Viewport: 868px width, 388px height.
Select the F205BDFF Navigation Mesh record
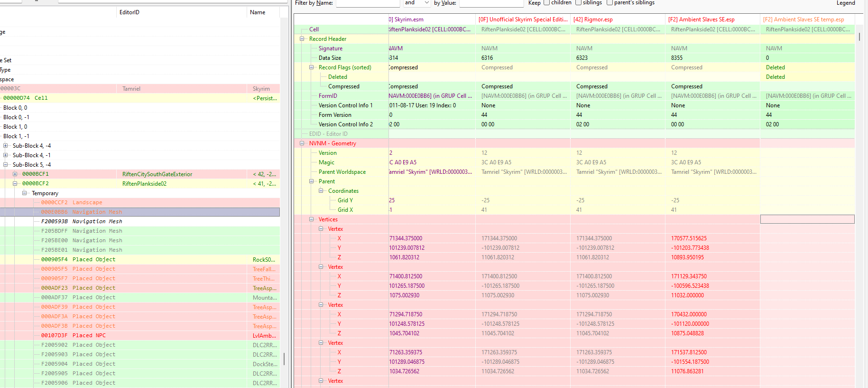coord(140,231)
